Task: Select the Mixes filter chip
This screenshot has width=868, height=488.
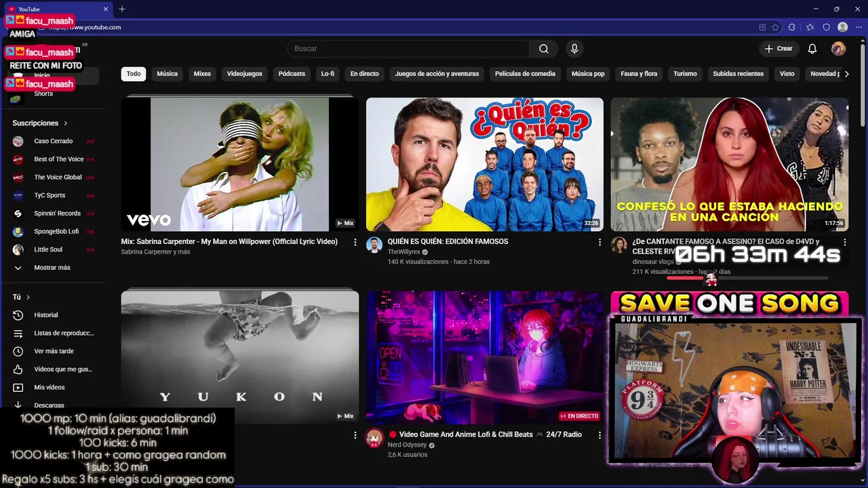Action: coord(202,74)
